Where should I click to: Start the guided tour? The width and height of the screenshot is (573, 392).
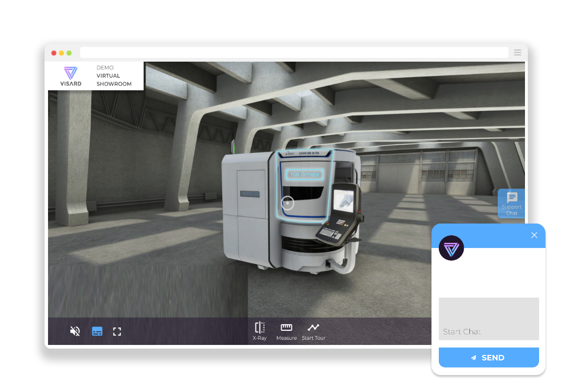[314, 331]
